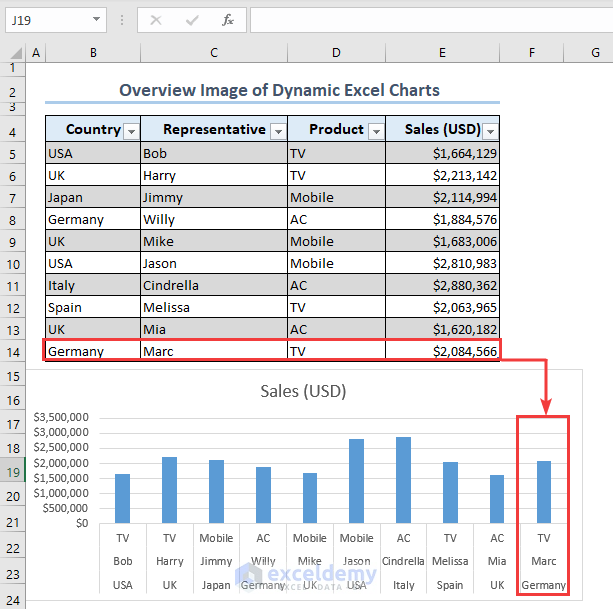Select the cell with $2,880,362

coord(442,285)
